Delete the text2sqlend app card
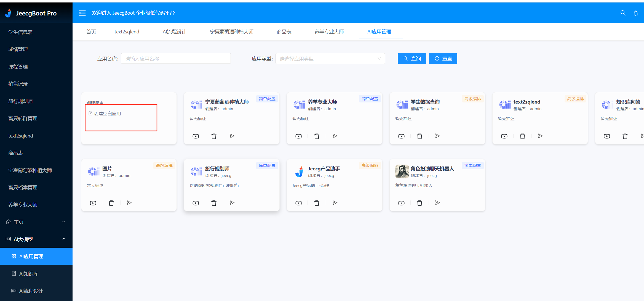Viewport: 644px width, 301px height. [522, 136]
